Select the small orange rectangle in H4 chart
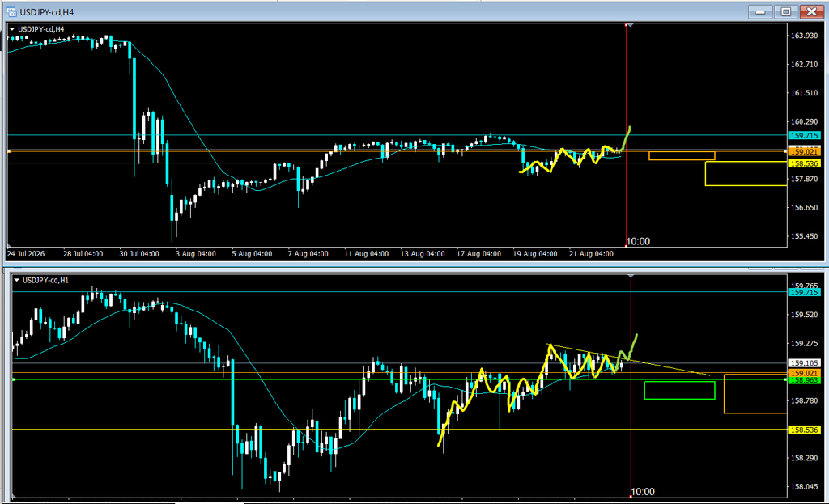 point(682,156)
